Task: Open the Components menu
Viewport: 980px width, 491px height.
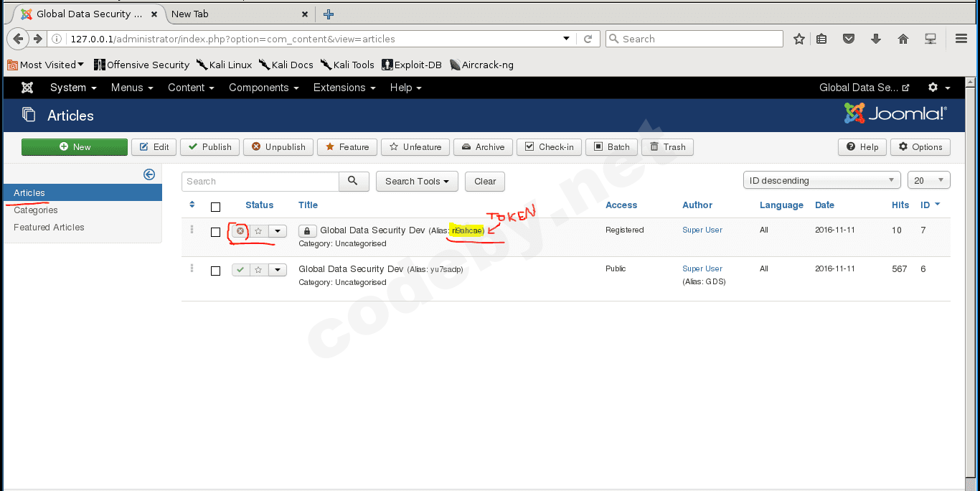Action: (x=263, y=88)
